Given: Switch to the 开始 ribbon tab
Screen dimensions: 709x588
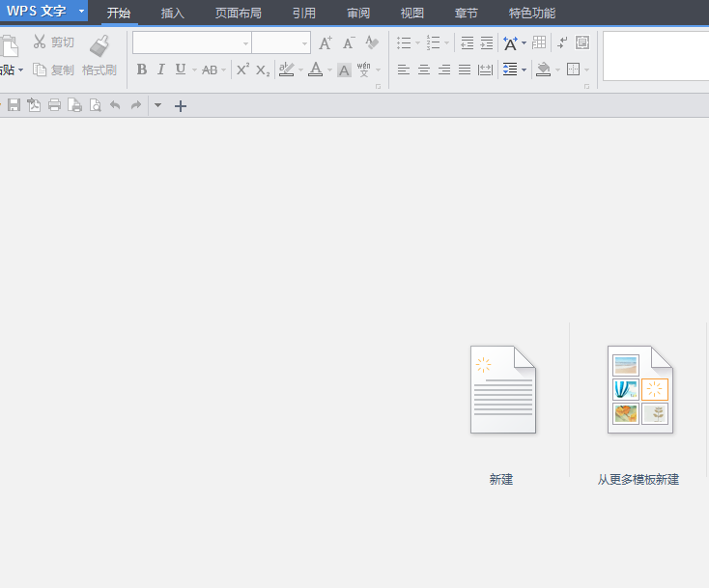Looking at the screenshot, I should [x=119, y=14].
